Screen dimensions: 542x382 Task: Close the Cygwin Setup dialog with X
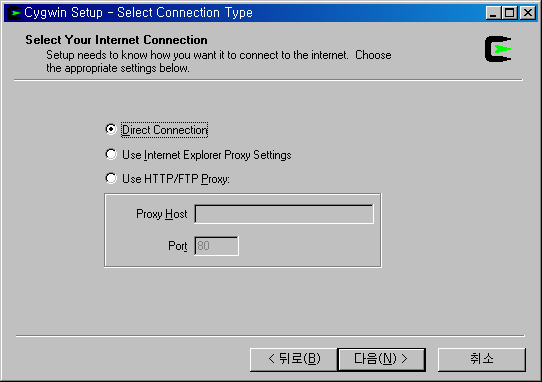pyautogui.click(x=528, y=13)
